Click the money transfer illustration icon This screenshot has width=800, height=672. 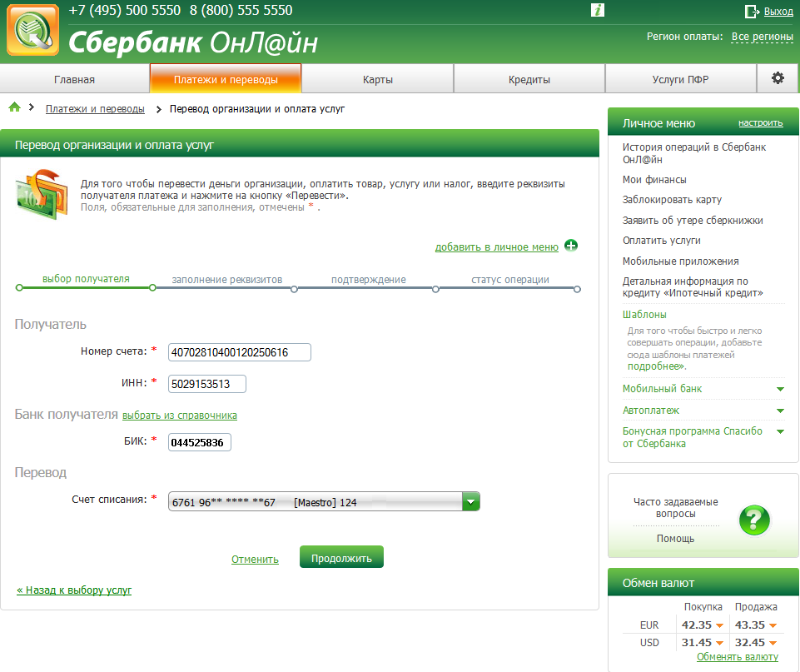point(42,194)
